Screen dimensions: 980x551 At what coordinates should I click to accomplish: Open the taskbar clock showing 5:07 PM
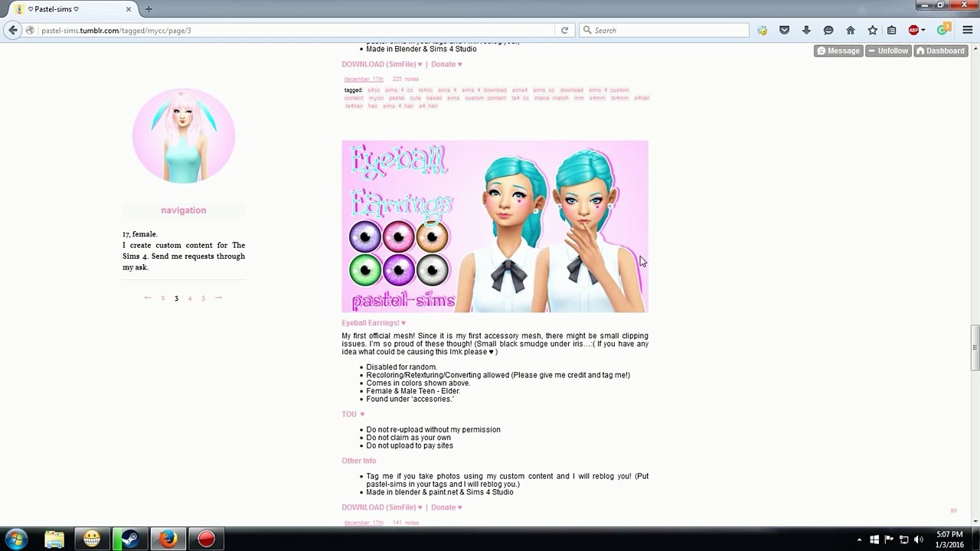pos(949,539)
